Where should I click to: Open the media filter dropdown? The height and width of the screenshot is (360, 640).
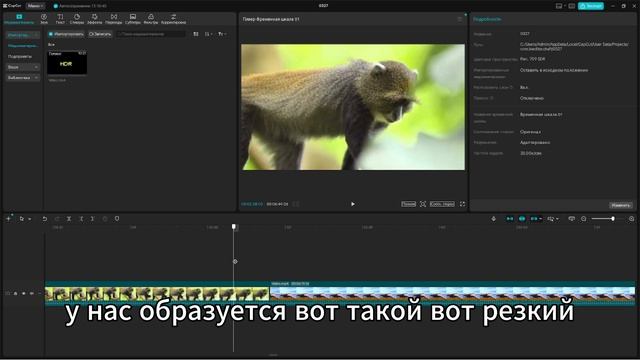(x=222, y=34)
